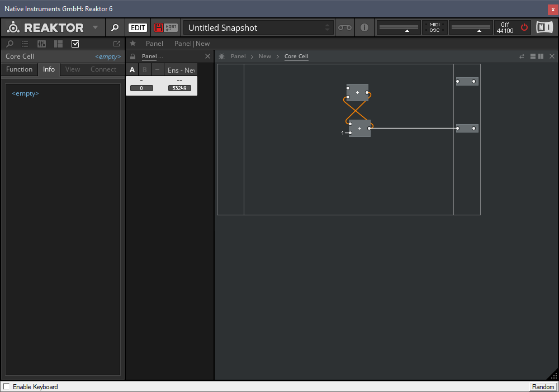Click the Reaktor logo icon
The image size is (559, 392).
13,27
